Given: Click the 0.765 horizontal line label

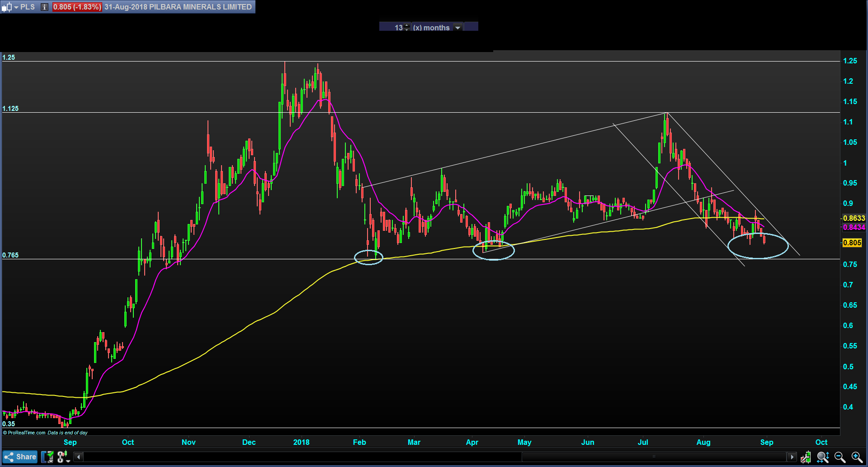Looking at the screenshot, I should (x=10, y=255).
